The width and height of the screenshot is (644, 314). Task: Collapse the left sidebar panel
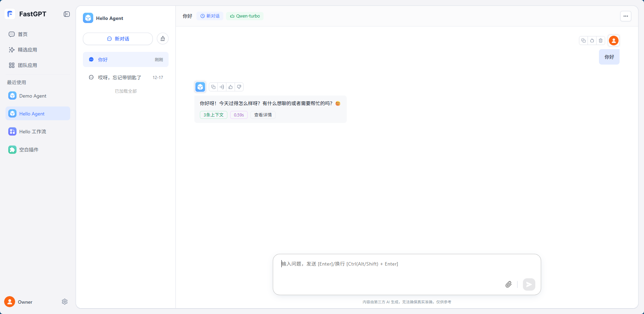pyautogui.click(x=67, y=14)
